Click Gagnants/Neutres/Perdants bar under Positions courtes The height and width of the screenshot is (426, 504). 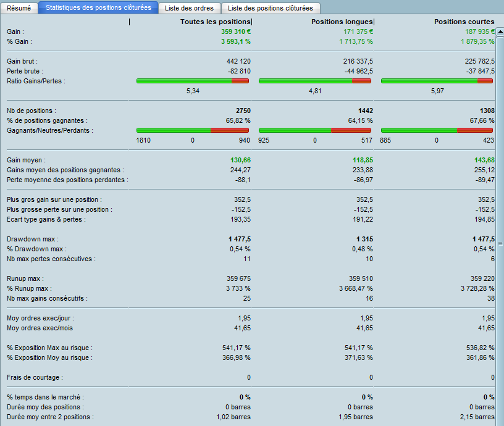(437, 130)
